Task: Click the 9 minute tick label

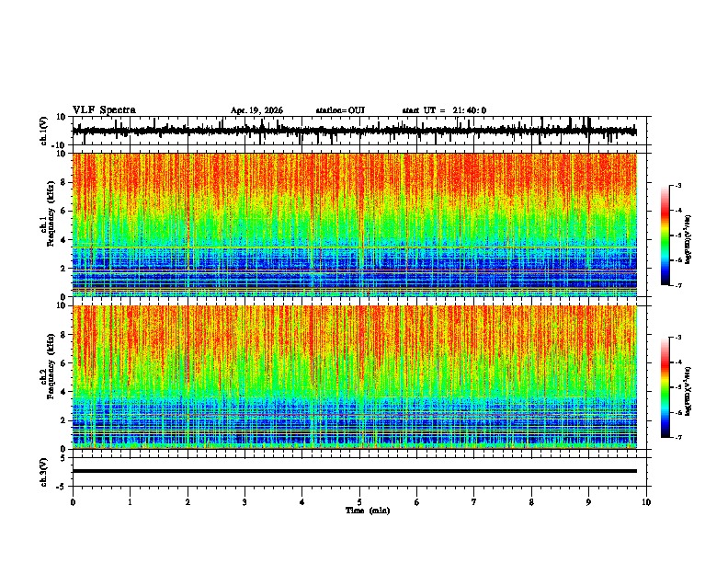Action: pos(588,502)
